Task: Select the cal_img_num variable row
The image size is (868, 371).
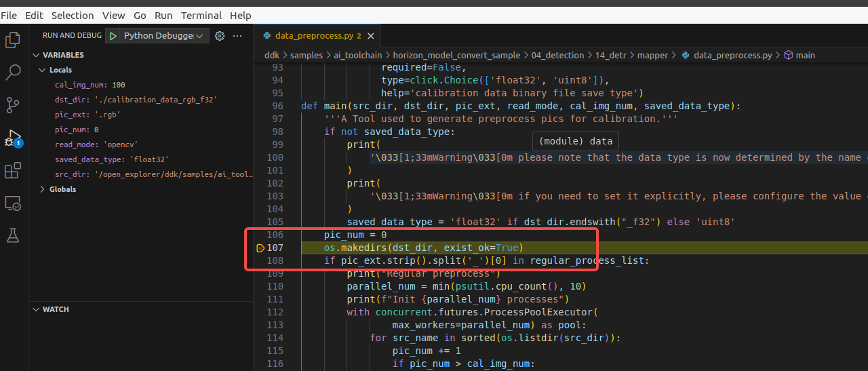Action: 90,85
